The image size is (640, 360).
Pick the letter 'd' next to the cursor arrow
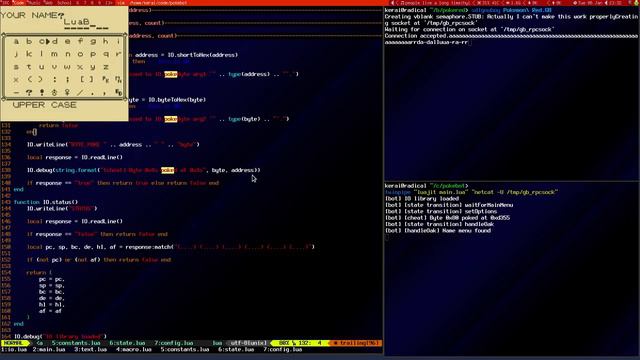tap(55, 41)
